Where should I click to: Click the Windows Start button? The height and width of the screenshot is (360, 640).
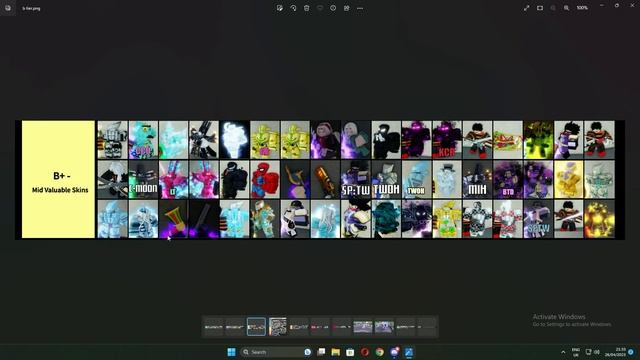coord(231,352)
